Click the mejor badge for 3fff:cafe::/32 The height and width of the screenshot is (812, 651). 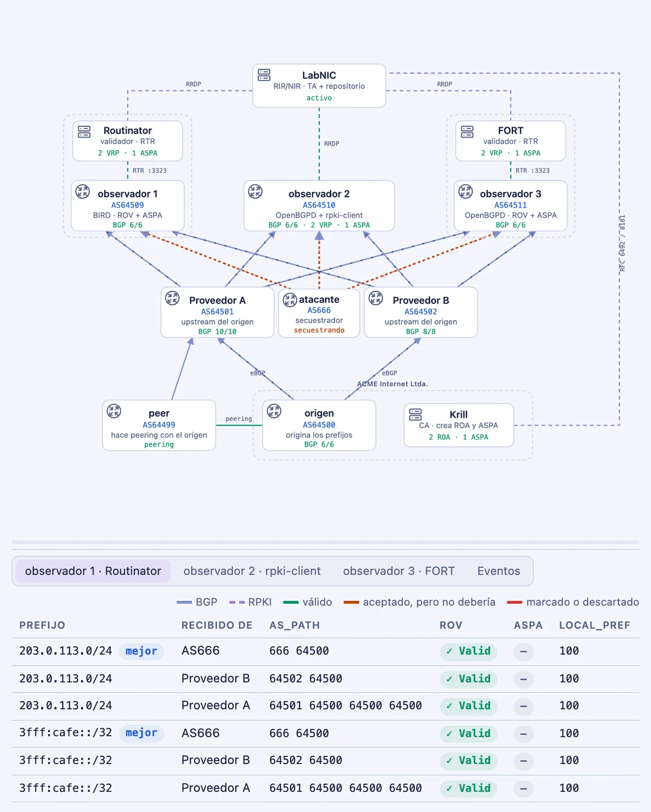tap(141, 733)
